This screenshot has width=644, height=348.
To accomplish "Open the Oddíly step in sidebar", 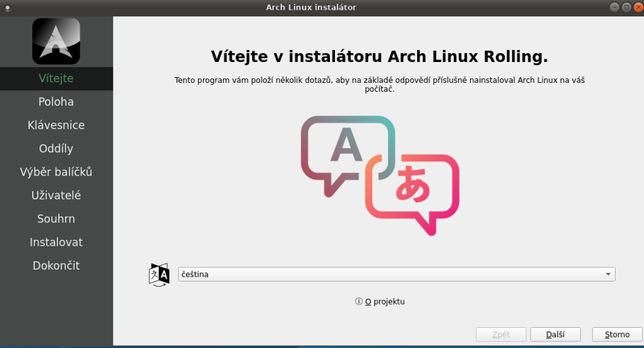I will click(x=56, y=149).
